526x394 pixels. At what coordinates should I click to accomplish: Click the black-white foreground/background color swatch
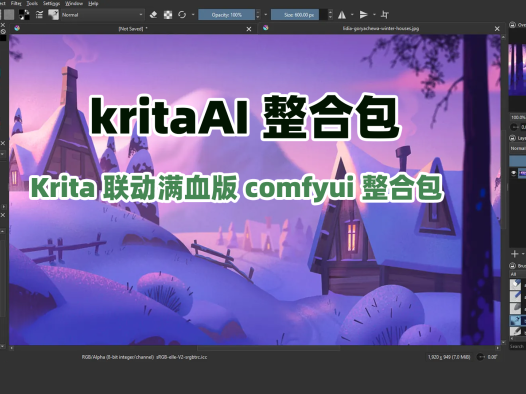click(x=24, y=15)
